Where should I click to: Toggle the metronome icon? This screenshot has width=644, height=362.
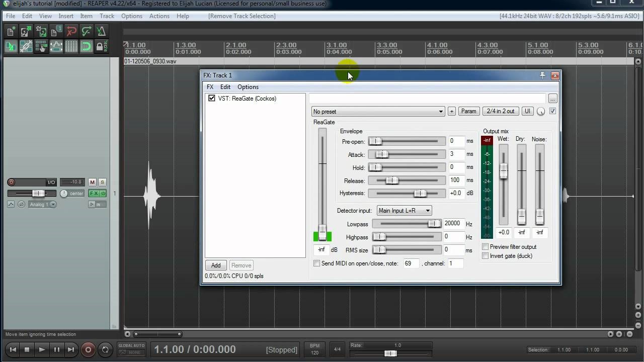tap(102, 31)
